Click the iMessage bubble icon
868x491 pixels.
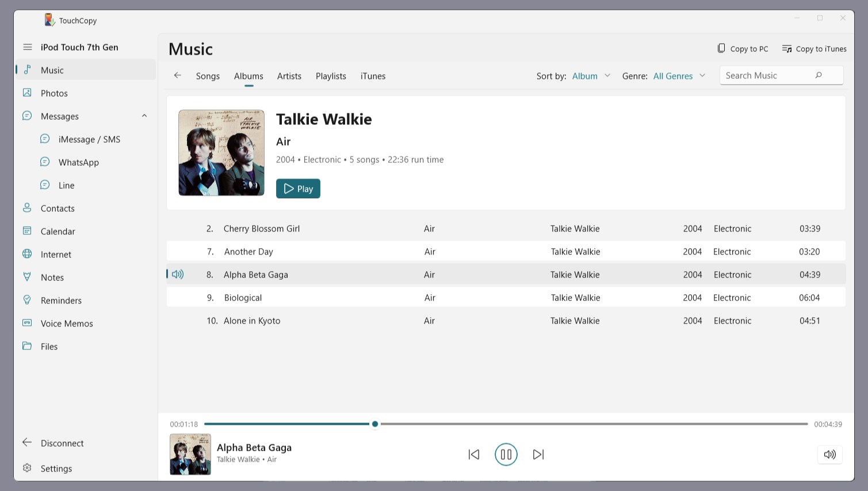coord(45,139)
